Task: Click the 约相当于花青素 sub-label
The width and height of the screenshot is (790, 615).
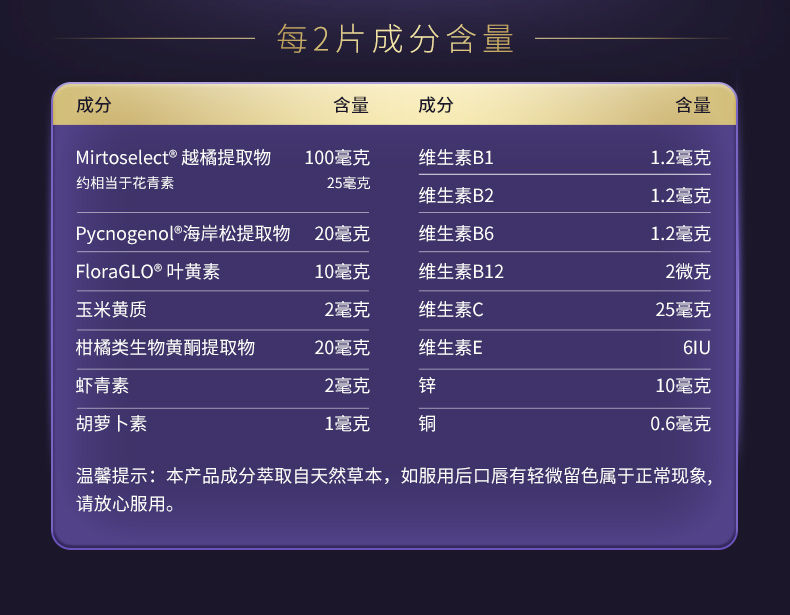Action: (125, 183)
